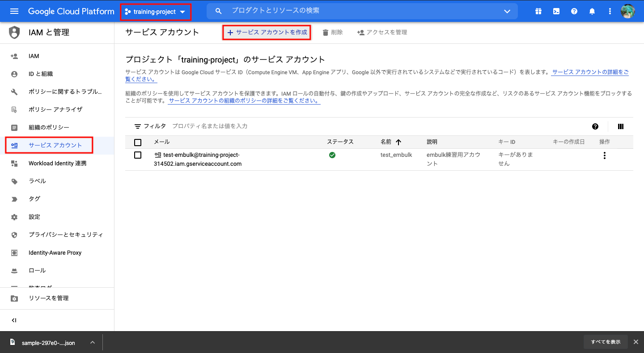The width and height of the screenshot is (644, 353).
Task: Expand the sample JSON download item chevron
Action: (x=92, y=342)
